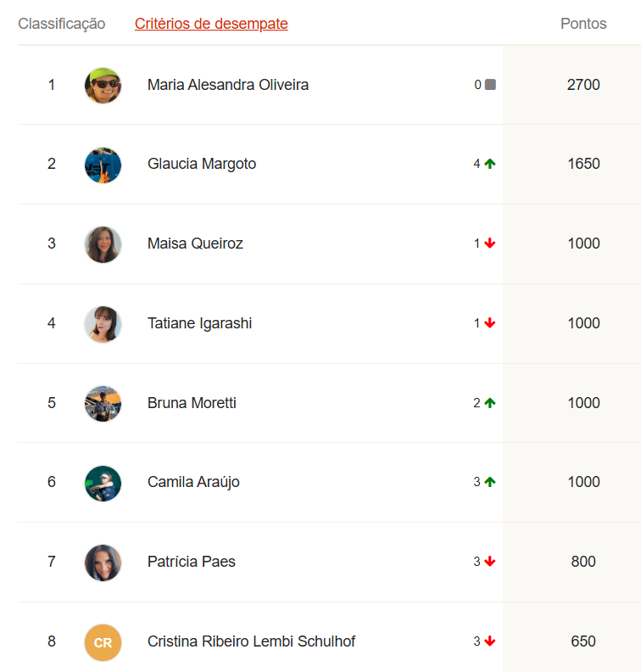Click Glaucia Margoto's avatar picture
Image resolution: width=641 pixels, height=672 pixels.
pyautogui.click(x=103, y=165)
